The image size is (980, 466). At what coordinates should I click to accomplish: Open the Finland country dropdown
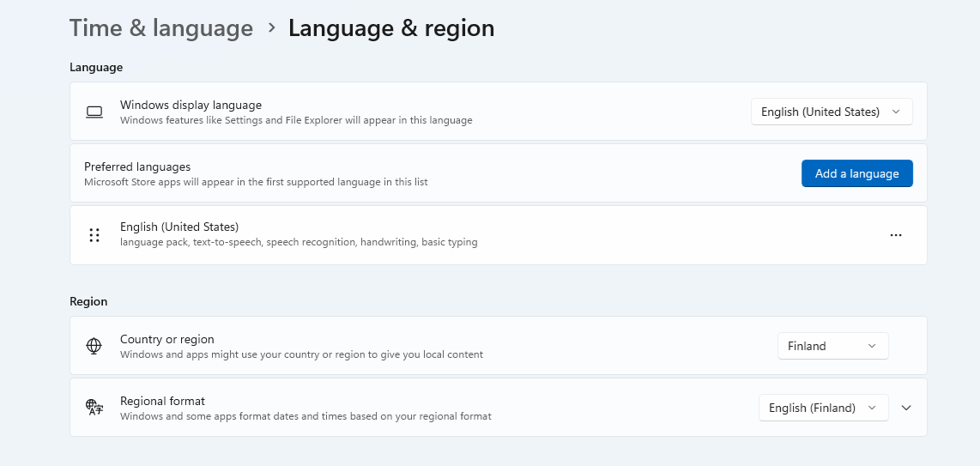[832, 346]
